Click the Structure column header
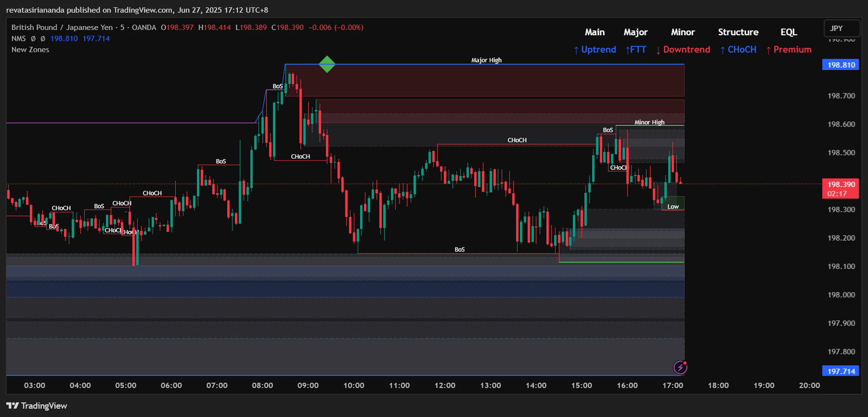Image resolution: width=868 pixels, height=417 pixels. coord(738,32)
